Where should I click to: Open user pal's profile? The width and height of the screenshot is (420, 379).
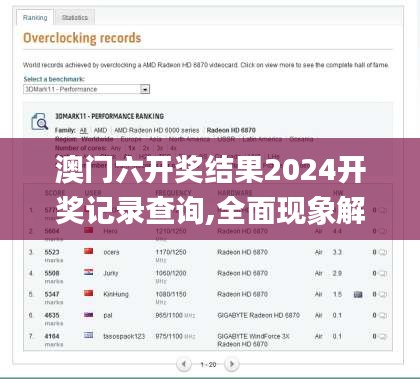coord(108,315)
